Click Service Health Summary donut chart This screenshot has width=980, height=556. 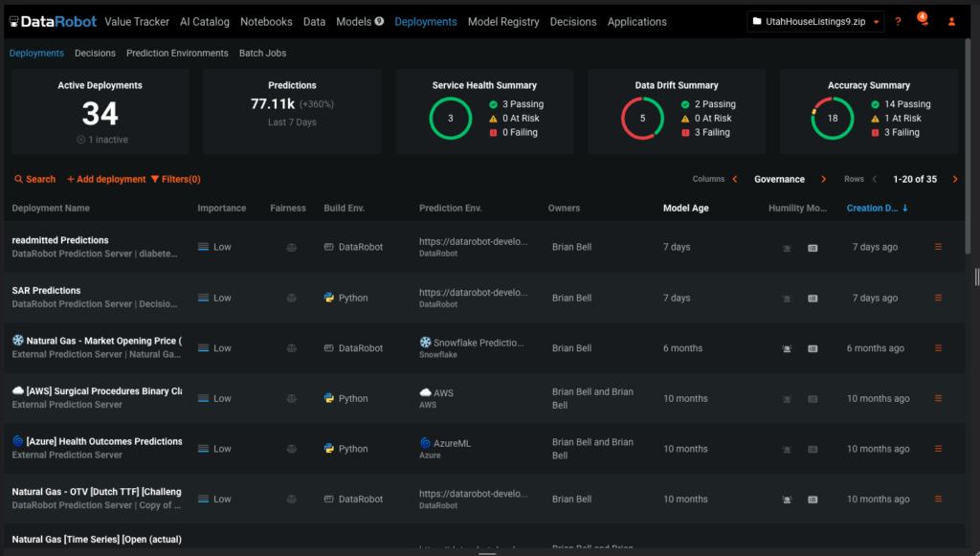451,118
